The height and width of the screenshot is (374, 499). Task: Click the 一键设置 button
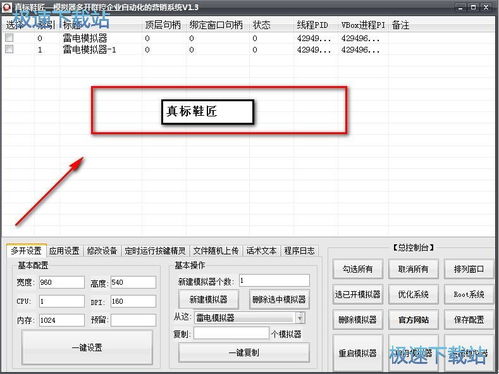coord(87,347)
